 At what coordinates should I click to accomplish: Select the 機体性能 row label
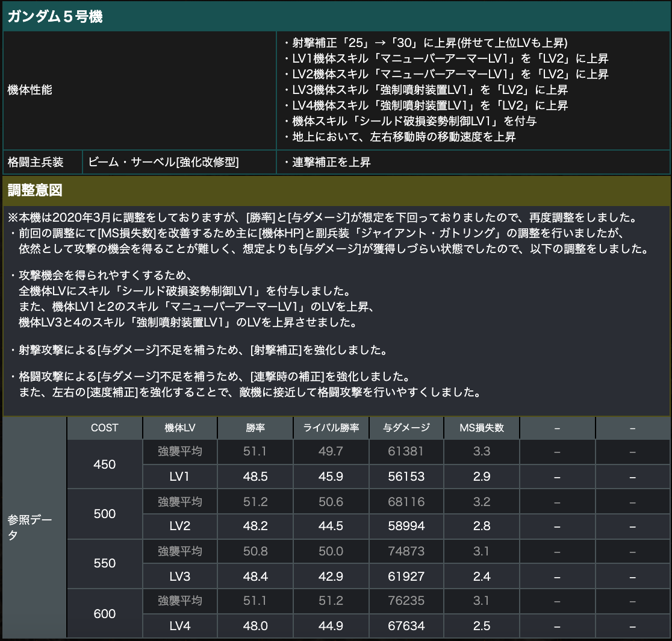[x=30, y=90]
